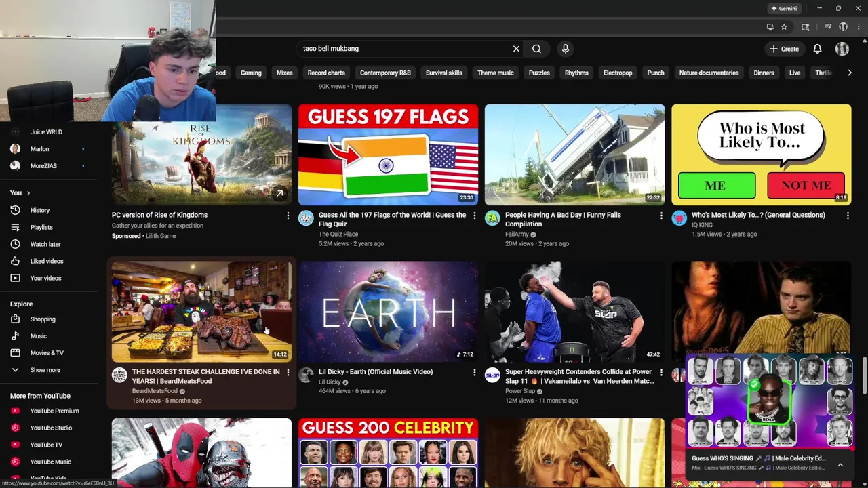
Task: Select the Rhythms filter chip
Action: (576, 73)
